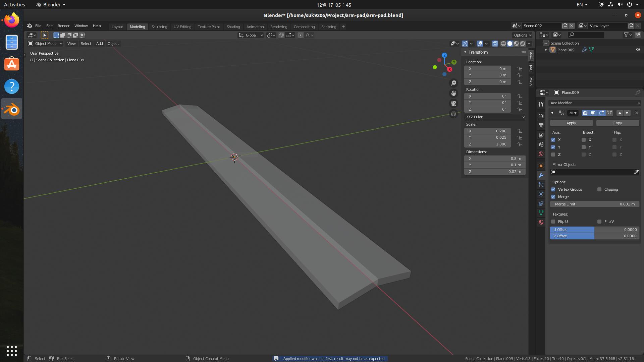Toggle camera view with the camera icon

(453, 104)
